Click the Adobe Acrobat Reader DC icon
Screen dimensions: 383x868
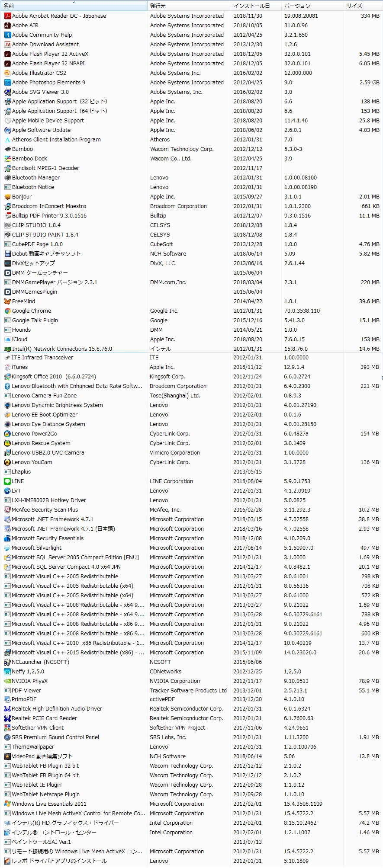point(7,16)
